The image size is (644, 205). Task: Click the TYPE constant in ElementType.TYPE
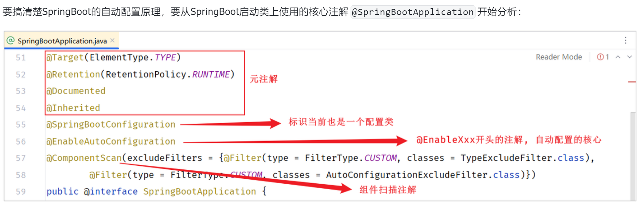pyautogui.click(x=165, y=57)
